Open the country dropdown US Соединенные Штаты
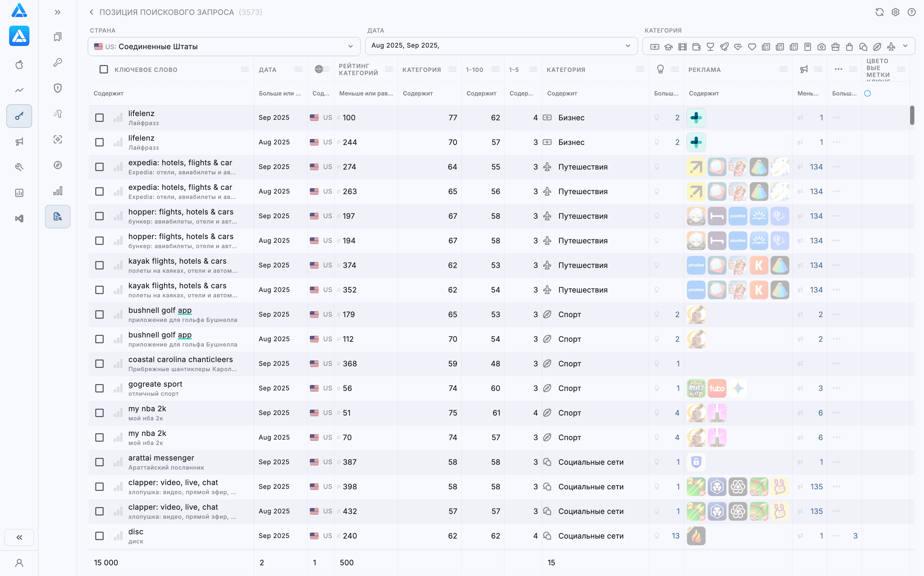Image resolution: width=924 pixels, height=576 pixels. coord(224,47)
